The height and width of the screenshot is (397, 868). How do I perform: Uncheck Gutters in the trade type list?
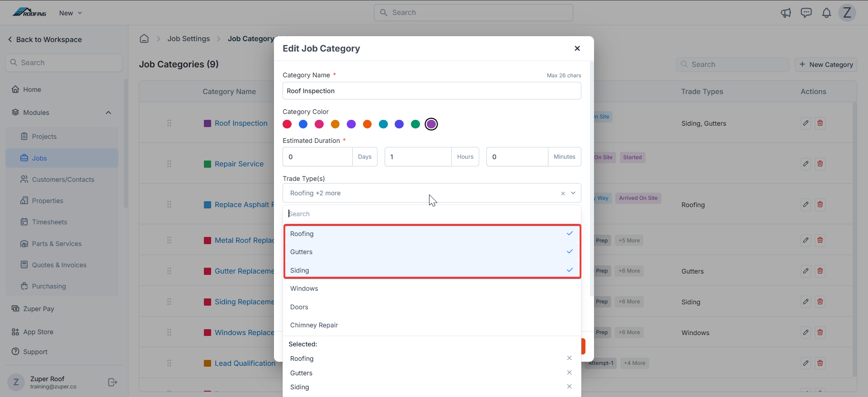click(x=432, y=252)
